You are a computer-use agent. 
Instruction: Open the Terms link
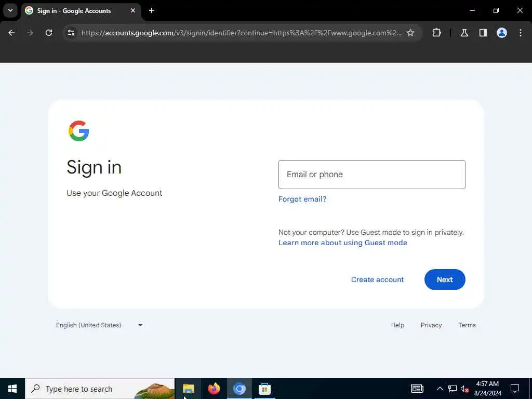[467, 325]
